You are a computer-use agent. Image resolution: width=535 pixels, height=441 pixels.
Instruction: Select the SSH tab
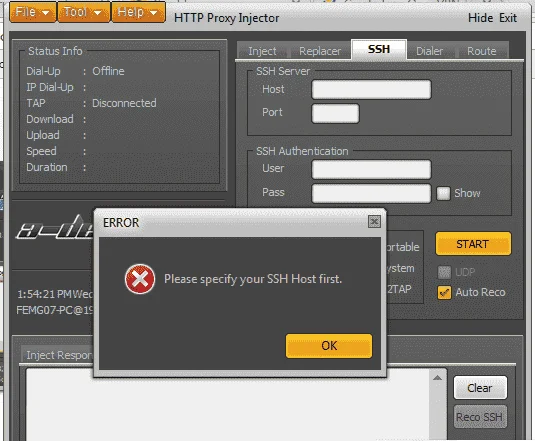[379, 49]
